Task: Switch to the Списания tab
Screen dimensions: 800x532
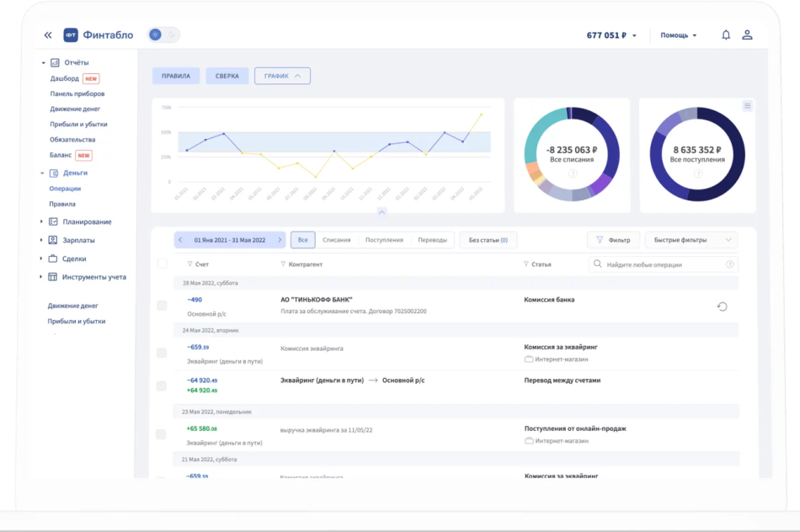Action: tap(337, 240)
